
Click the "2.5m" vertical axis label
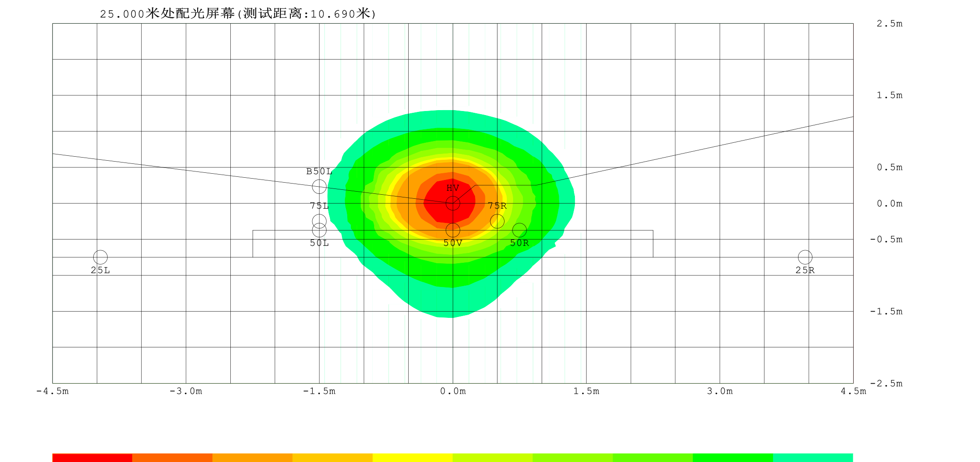(x=889, y=24)
